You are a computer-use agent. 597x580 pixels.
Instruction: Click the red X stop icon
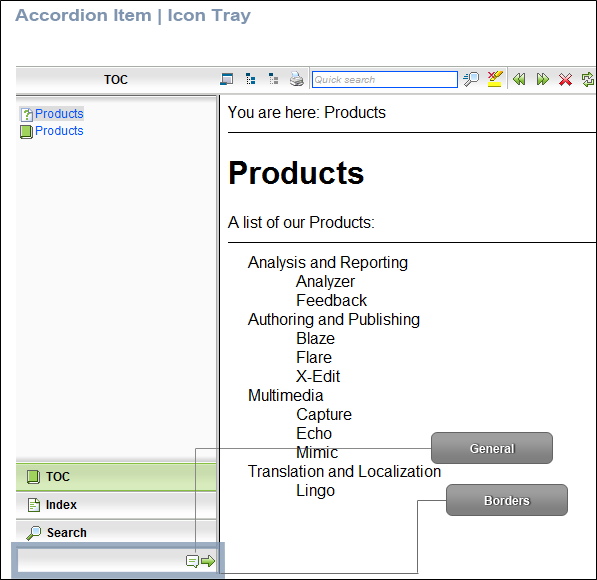pos(565,79)
